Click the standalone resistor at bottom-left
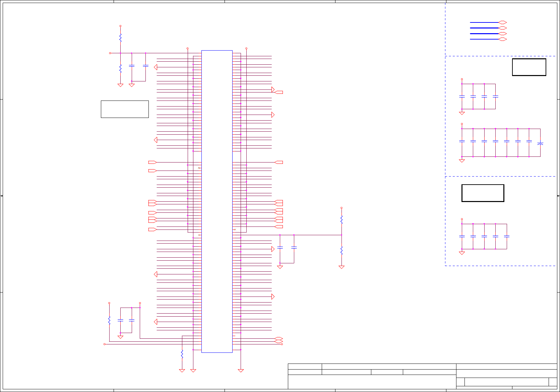The image size is (560, 392). [x=109, y=320]
